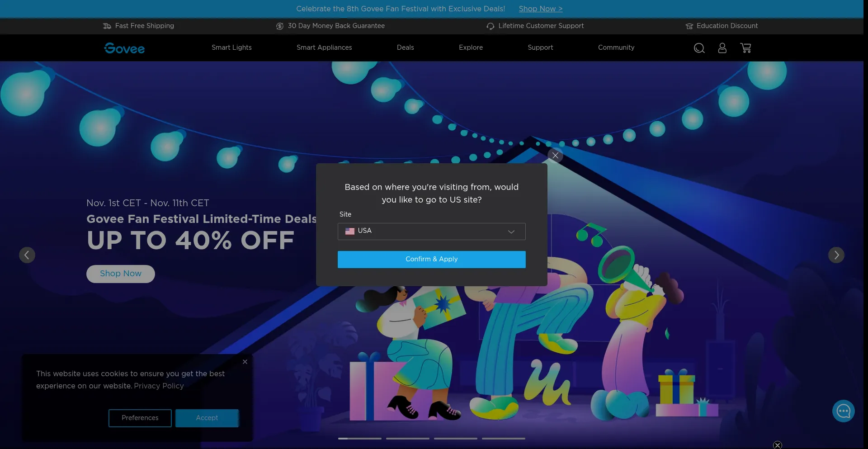Open the shopping cart icon
Viewport: 868px width, 449px height.
pos(745,48)
